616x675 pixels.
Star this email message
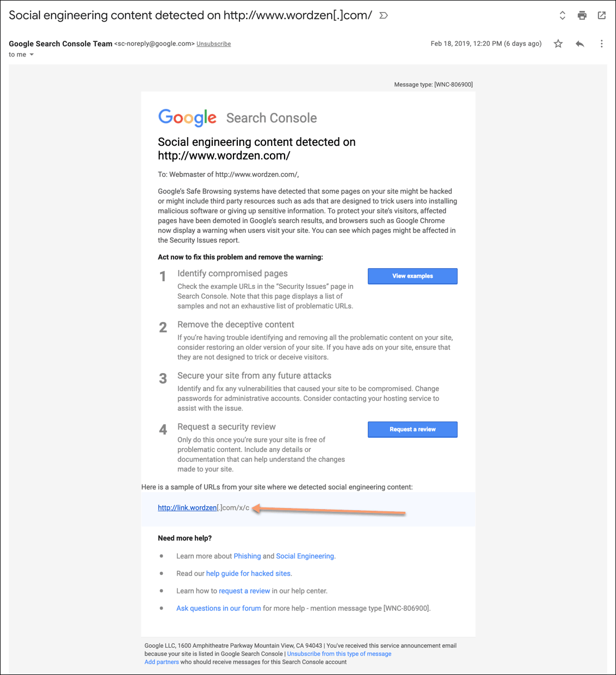pyautogui.click(x=558, y=44)
